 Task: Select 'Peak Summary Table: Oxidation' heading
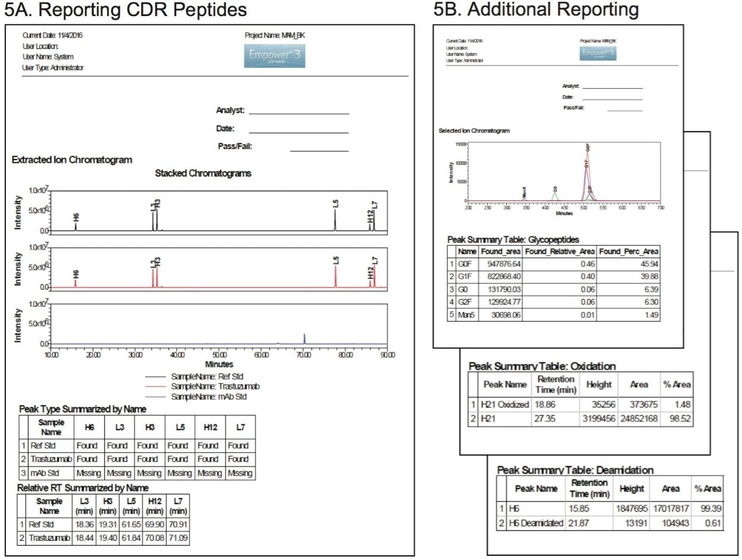click(543, 366)
